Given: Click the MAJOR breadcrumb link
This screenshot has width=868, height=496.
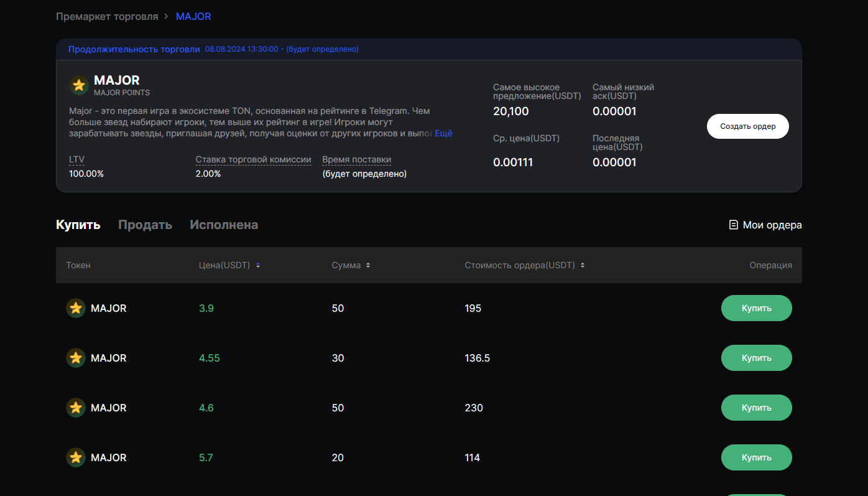Looking at the screenshot, I should click(x=193, y=16).
